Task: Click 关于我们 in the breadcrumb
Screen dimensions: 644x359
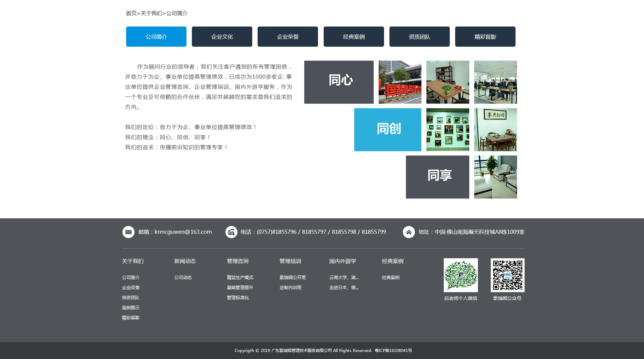Action: 151,13
